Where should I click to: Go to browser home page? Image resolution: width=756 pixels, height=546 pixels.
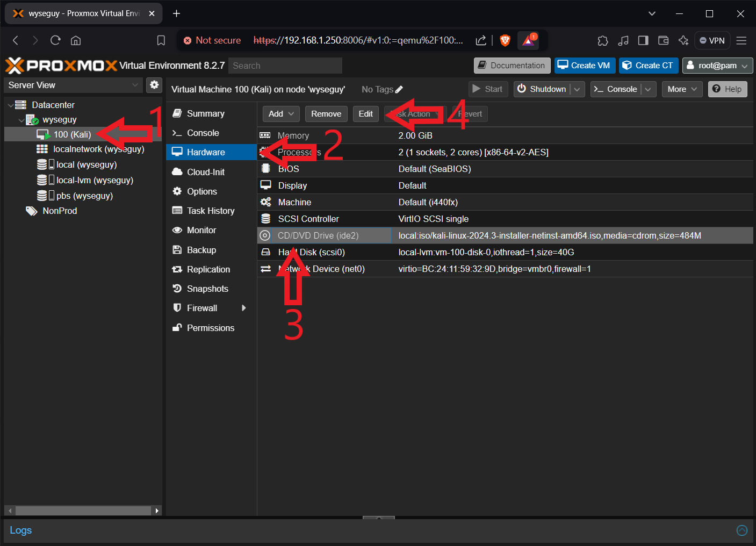(x=76, y=40)
